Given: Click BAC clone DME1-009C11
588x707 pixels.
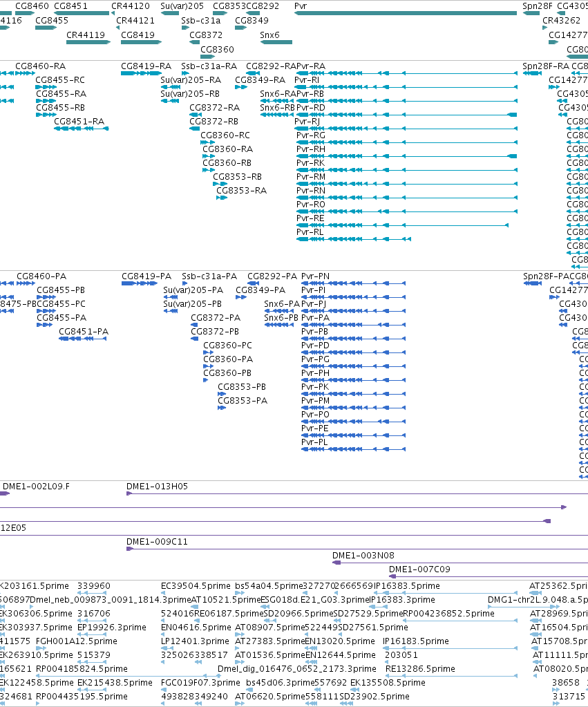Looking at the screenshot, I should 157,542.
